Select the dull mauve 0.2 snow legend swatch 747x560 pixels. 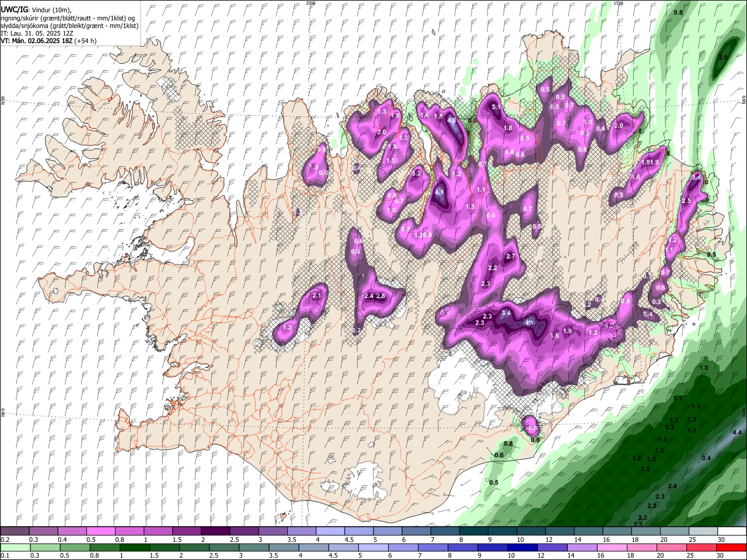pos(15,531)
